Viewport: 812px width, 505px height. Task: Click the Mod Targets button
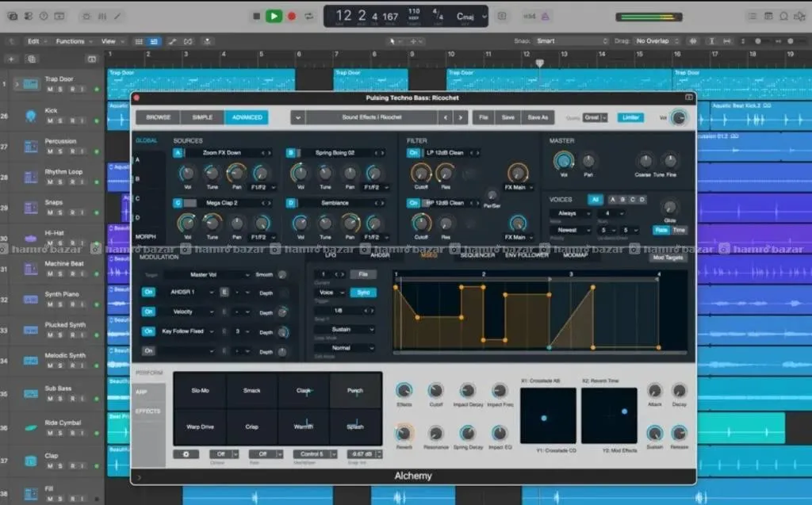[668, 258]
